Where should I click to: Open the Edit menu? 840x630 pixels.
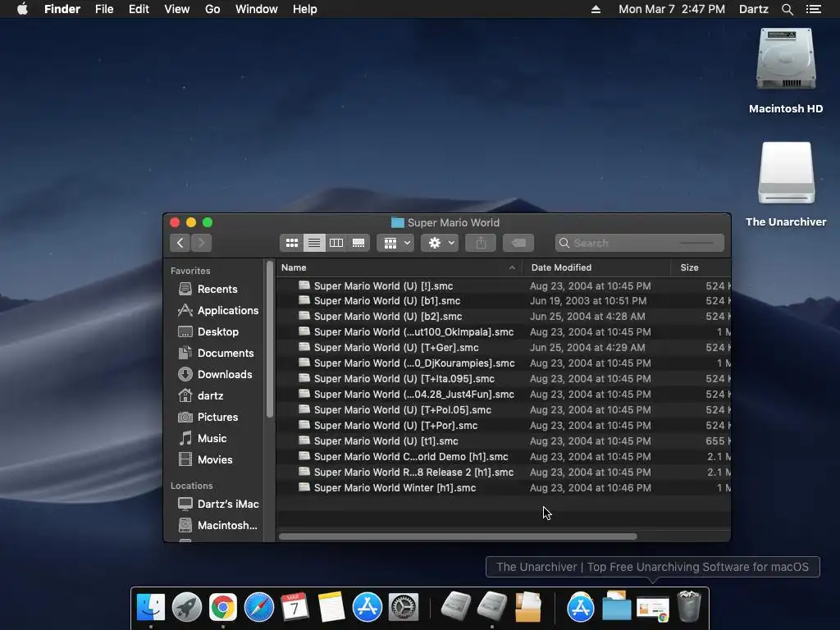[x=139, y=9]
